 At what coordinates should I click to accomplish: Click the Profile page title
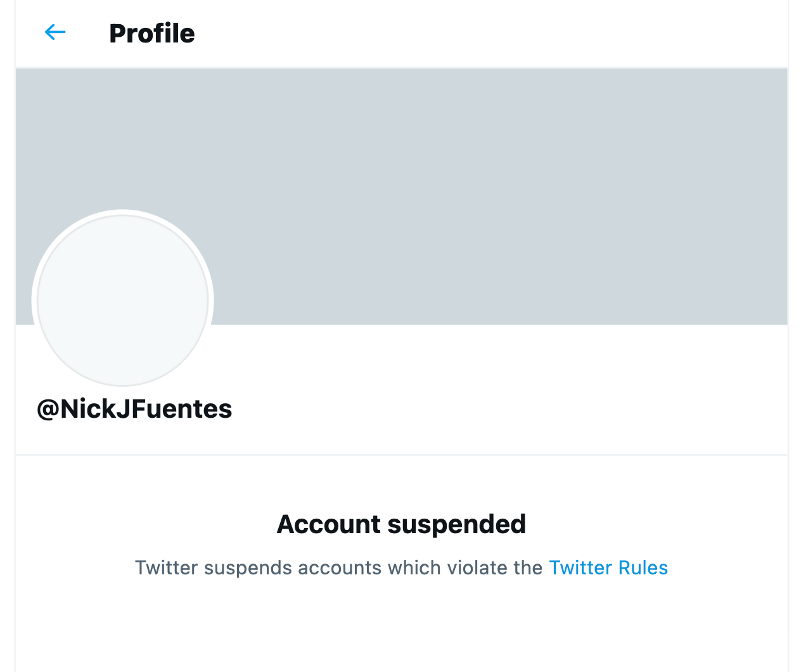[x=152, y=34]
